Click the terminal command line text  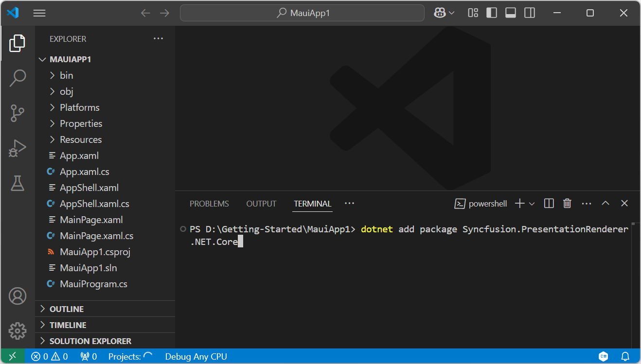[409, 235]
